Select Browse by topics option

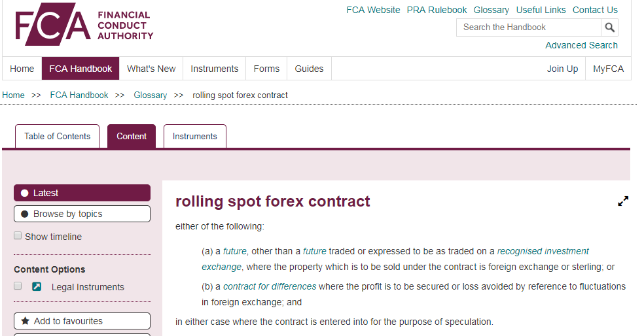pos(25,214)
